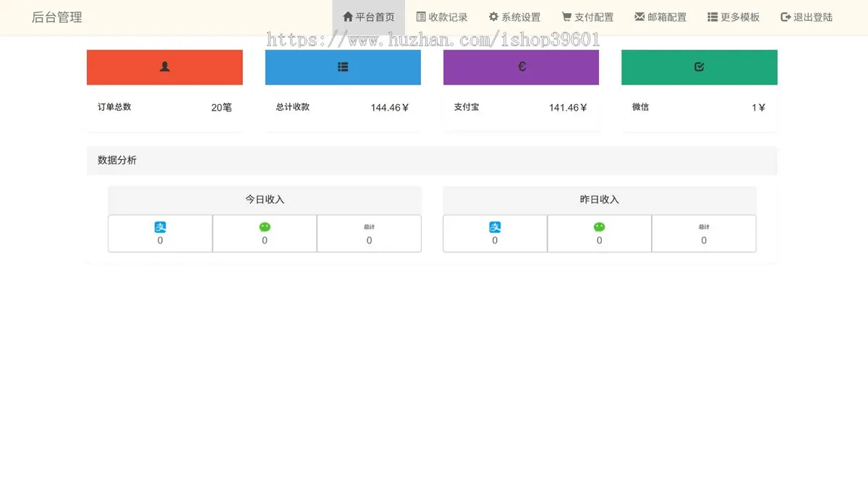Click the list icon on blue card

(343, 67)
